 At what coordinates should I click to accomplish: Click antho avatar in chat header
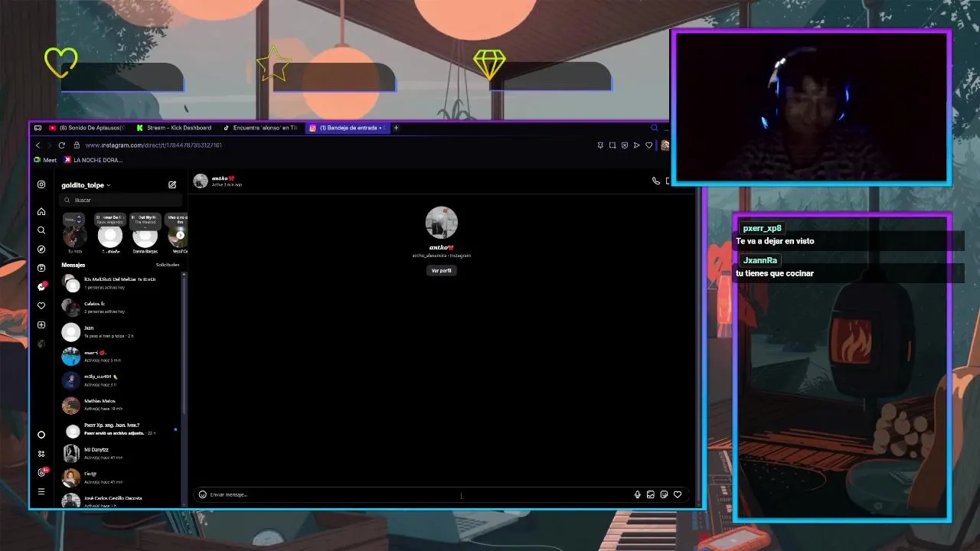(x=201, y=181)
